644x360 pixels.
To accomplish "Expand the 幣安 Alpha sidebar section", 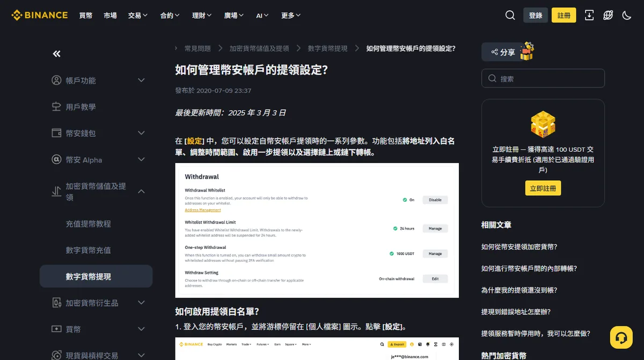I will tap(141, 160).
